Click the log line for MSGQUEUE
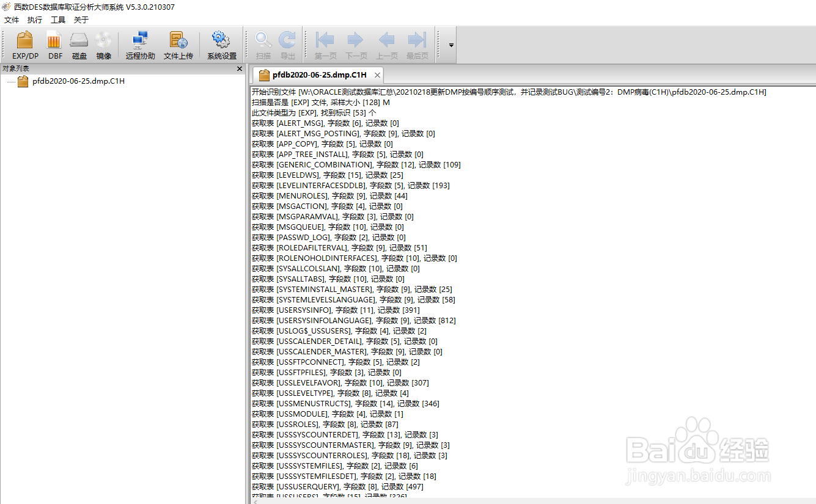816x504 pixels. [328, 227]
